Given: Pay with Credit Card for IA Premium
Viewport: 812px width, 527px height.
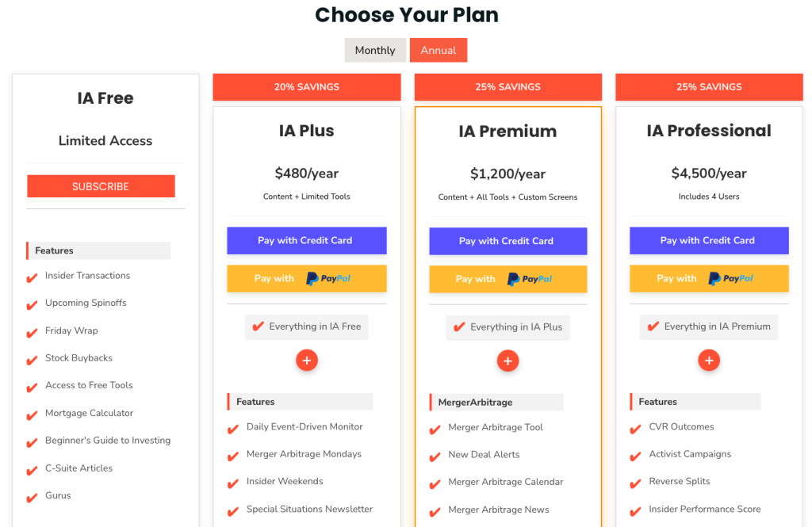Looking at the screenshot, I should pyautogui.click(x=507, y=241).
